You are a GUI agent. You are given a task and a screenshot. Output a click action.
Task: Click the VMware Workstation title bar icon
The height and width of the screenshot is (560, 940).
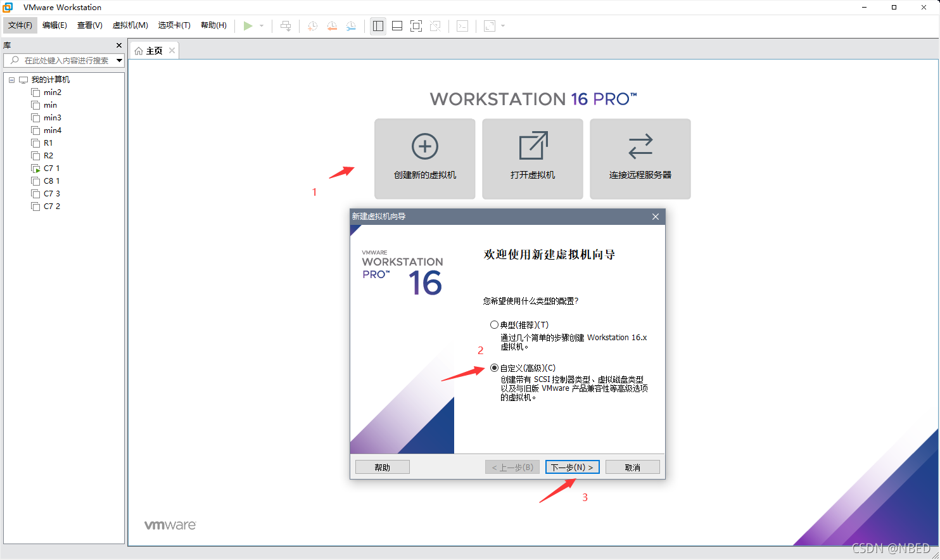click(x=8, y=8)
